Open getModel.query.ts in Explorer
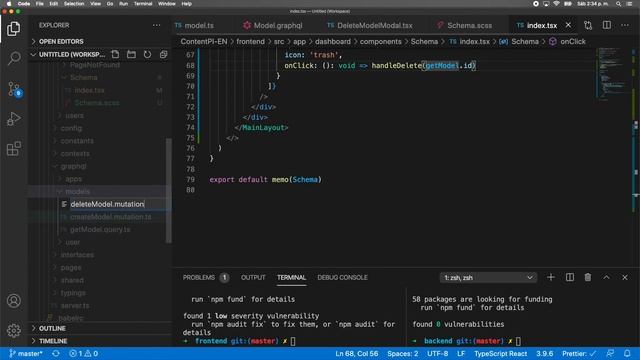 coord(100,229)
